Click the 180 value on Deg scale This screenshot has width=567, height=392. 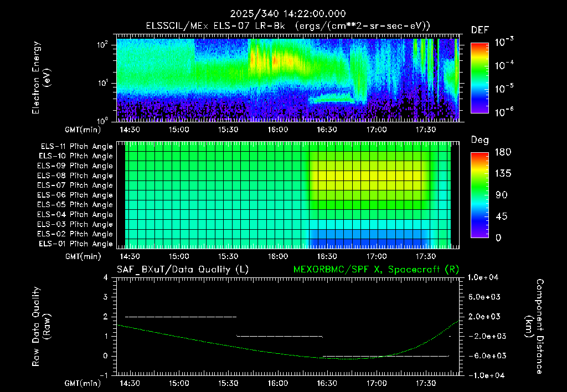tap(503, 152)
